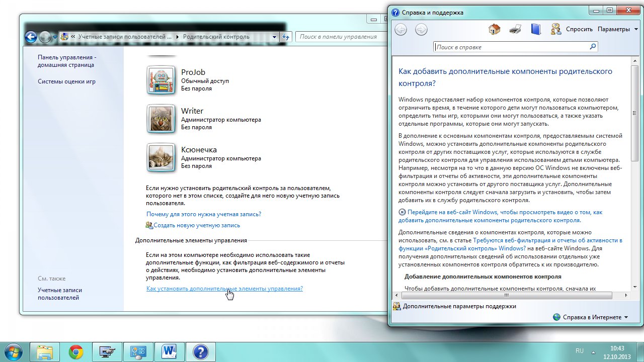
Task: Click the RU language indicator
Action: coord(580,351)
